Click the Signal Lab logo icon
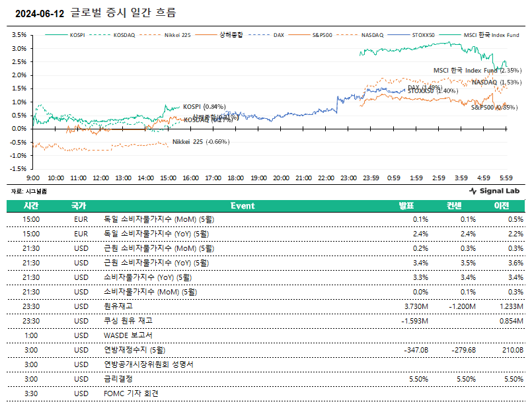532x410 pixels. tap(473, 191)
